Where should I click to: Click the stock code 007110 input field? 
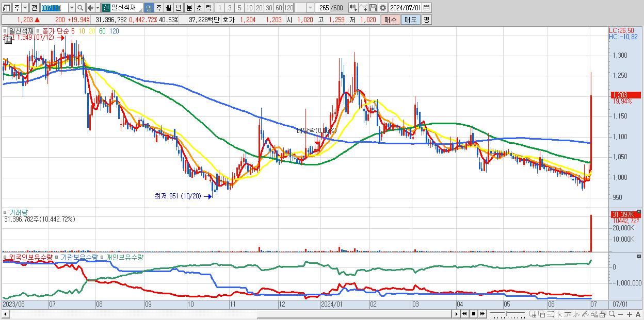pos(54,8)
